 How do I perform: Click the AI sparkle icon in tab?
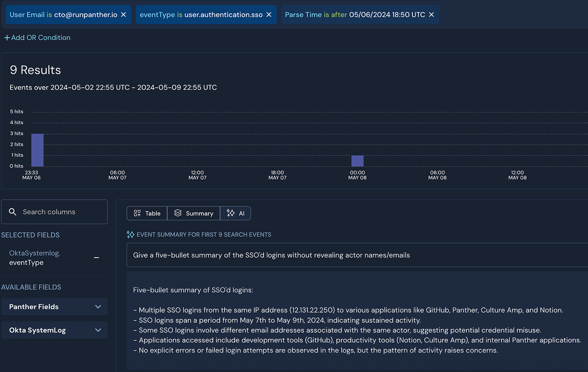click(x=231, y=213)
